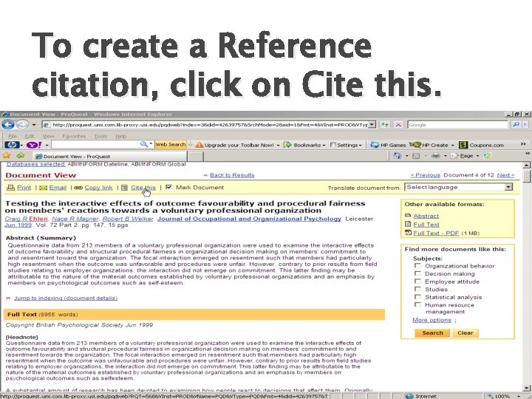Click the browser Back arrow button
The image size is (532, 399).
click(x=8, y=125)
